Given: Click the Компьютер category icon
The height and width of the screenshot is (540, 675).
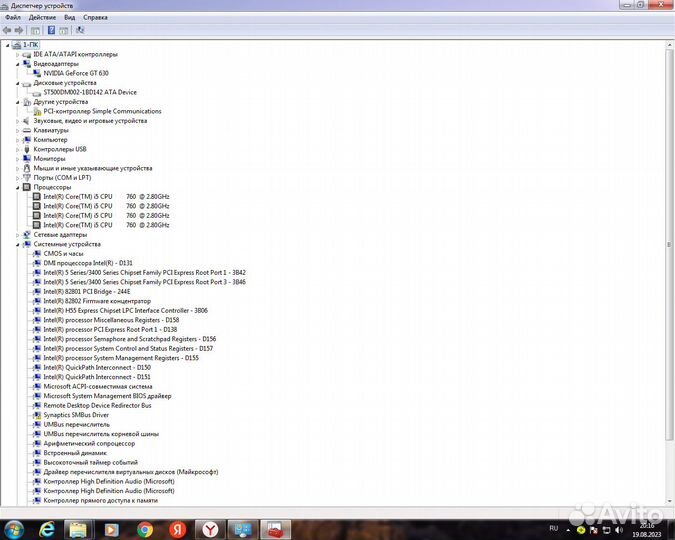Looking at the screenshot, I should (27, 140).
